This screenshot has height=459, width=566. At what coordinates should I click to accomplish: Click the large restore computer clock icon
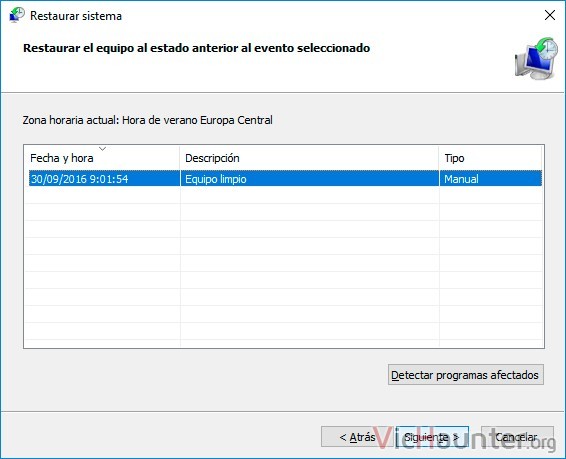click(536, 58)
